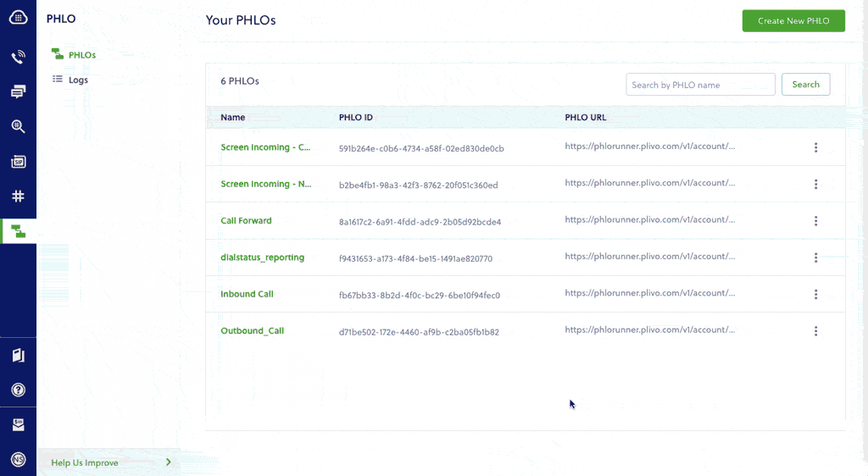Open the Screen Incoming - N... PHLO
The image size is (868, 476).
point(265,184)
